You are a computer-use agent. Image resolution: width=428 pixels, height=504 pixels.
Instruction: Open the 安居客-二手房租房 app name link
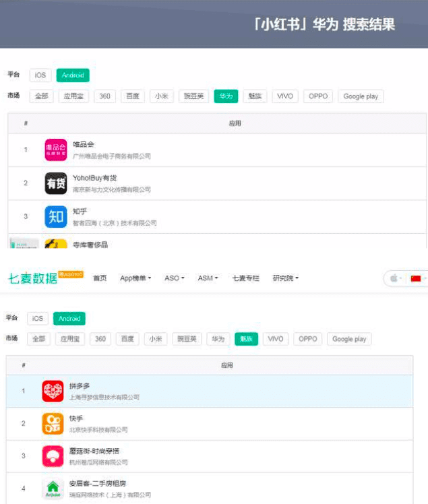tap(98, 483)
